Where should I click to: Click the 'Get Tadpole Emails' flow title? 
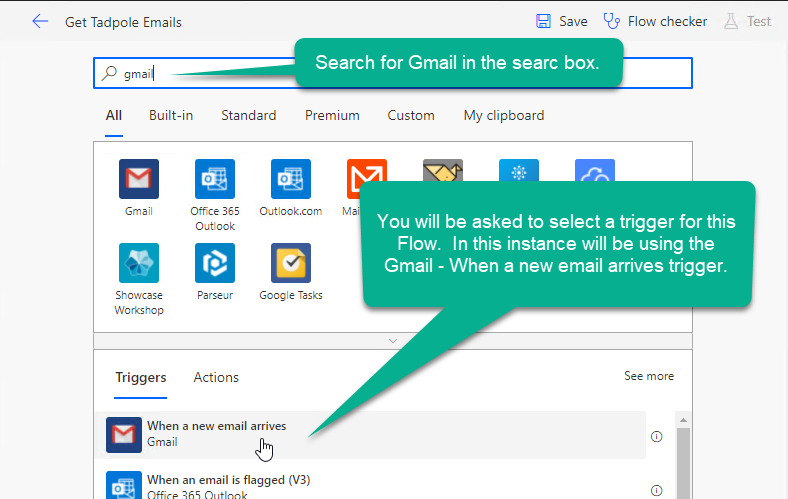pos(123,22)
